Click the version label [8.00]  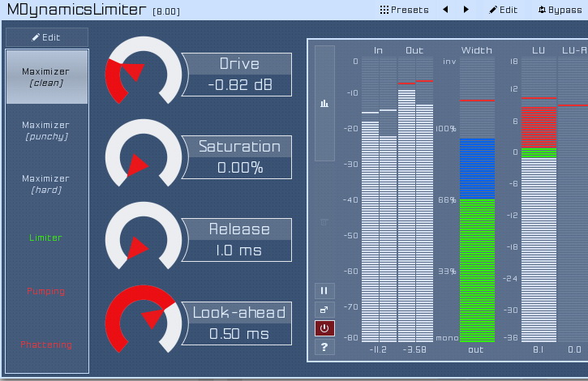[166, 11]
